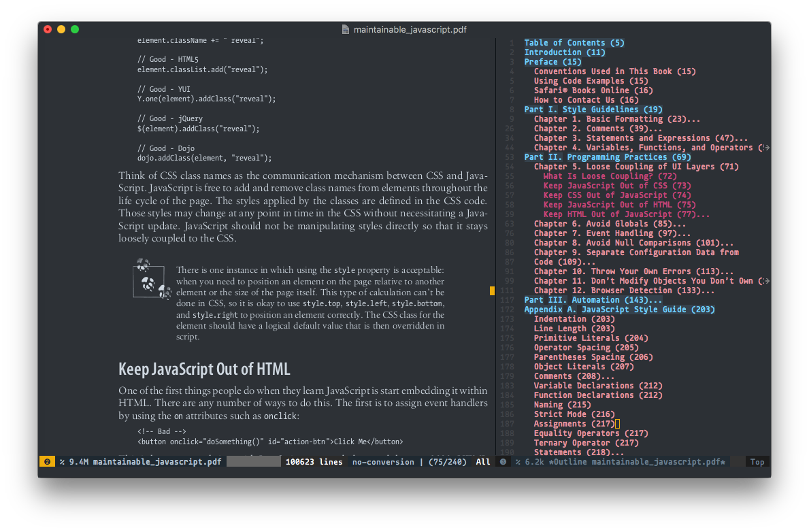Click the *Outline maintainable_javascript.pdf* buffer name
This screenshot has width=809, height=532.
[x=637, y=462]
